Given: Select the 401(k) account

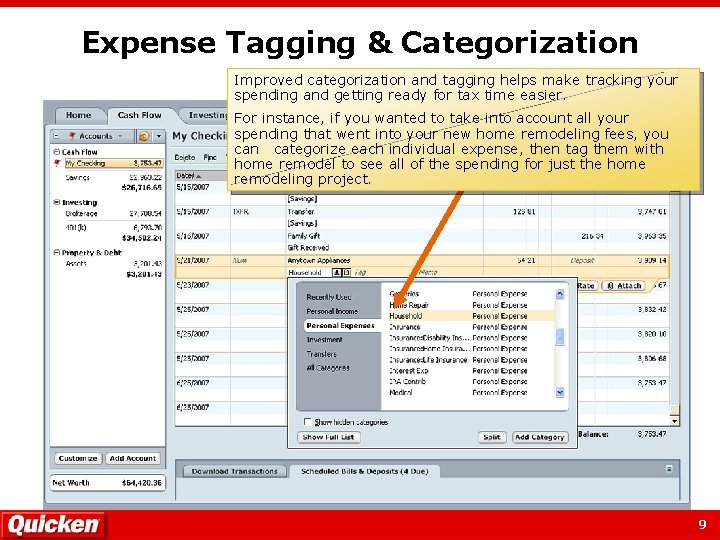Looking at the screenshot, I should 114,227.
